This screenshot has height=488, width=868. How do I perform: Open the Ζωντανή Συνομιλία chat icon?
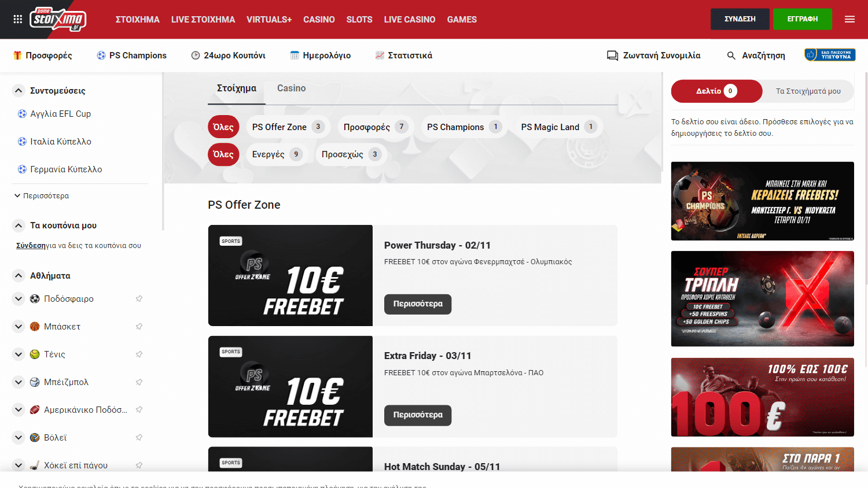coord(612,56)
